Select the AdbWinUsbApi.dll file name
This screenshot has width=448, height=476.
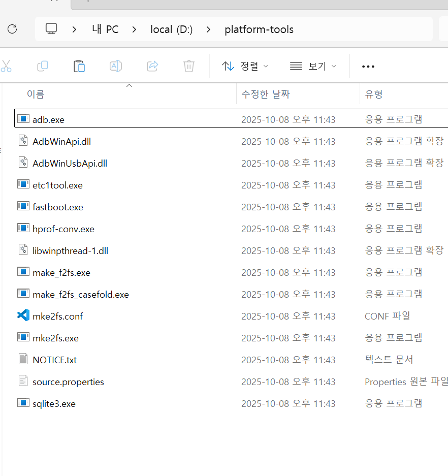70,163
